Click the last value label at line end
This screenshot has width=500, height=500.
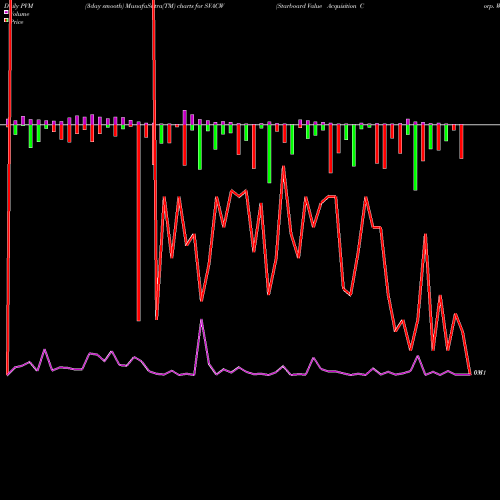click(x=480, y=373)
